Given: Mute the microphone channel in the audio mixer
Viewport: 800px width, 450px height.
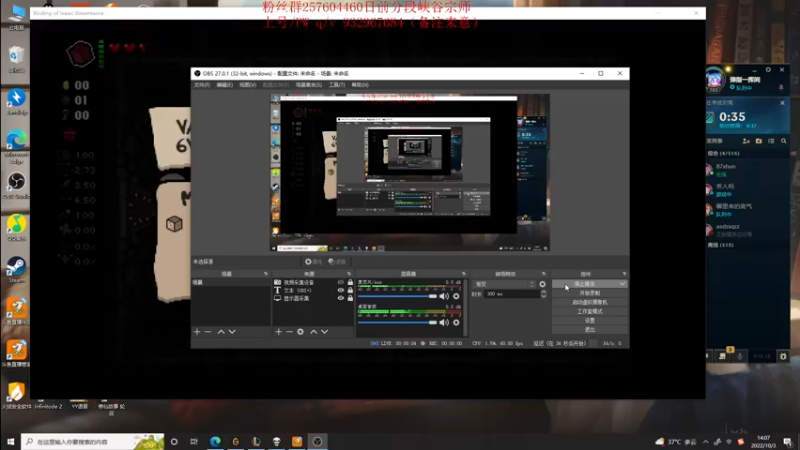Looking at the screenshot, I should point(444,296).
